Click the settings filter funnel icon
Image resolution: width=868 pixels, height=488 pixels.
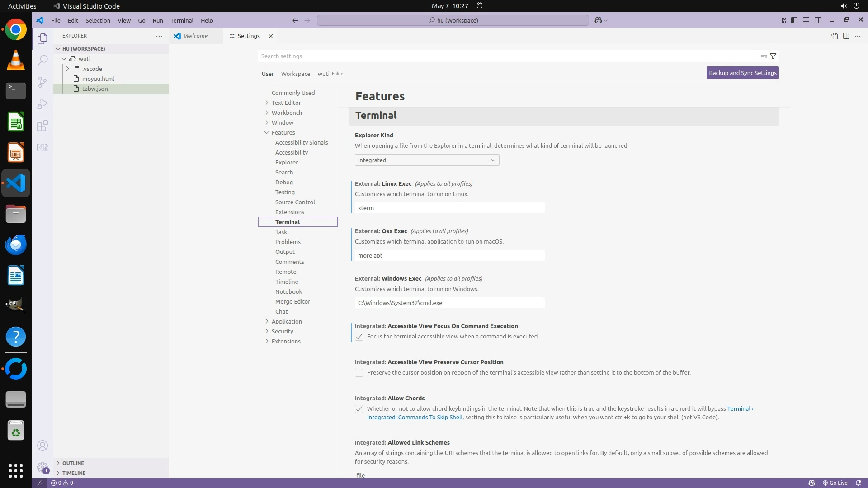click(773, 56)
